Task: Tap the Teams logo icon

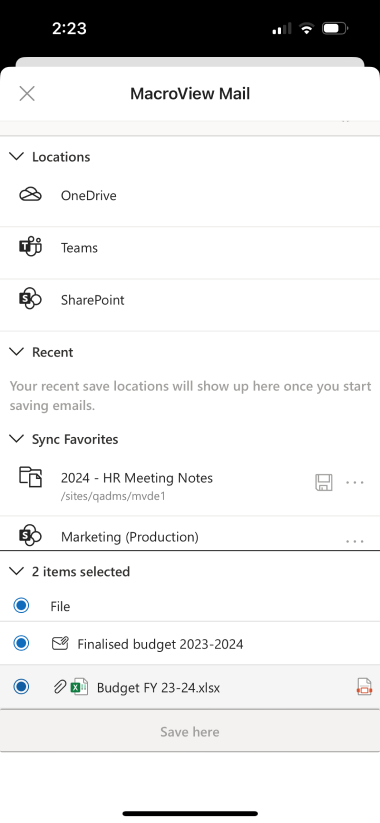Action: 30,247
